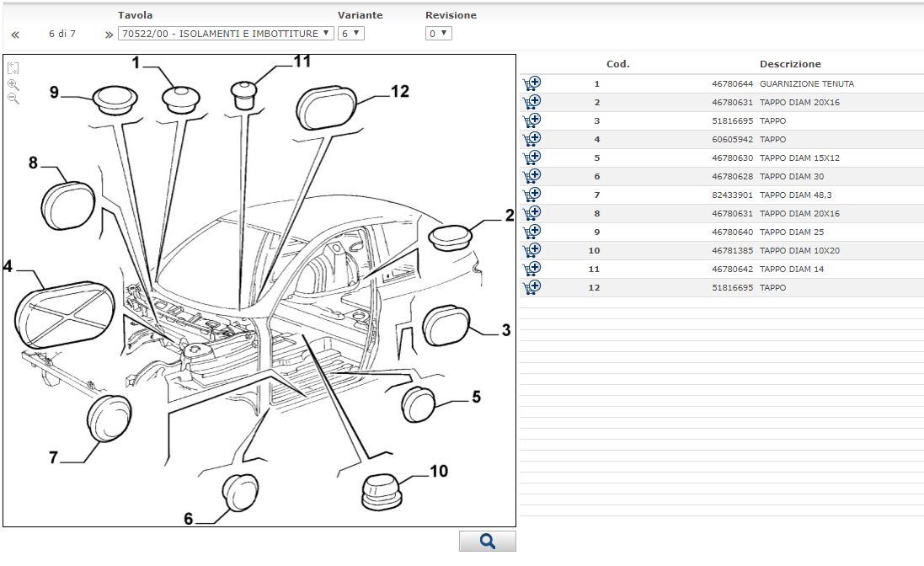
Task: Add GUARNIZIONE TENUTA to cart
Action: [x=531, y=83]
